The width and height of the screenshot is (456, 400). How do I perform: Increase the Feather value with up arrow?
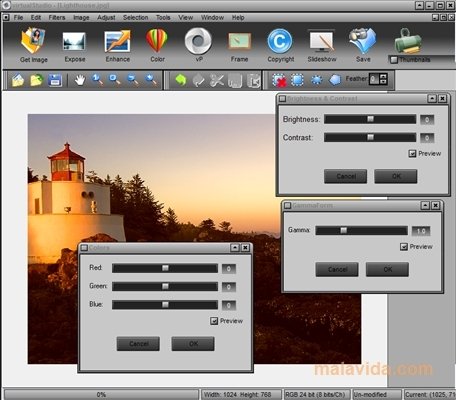pyautogui.click(x=383, y=76)
